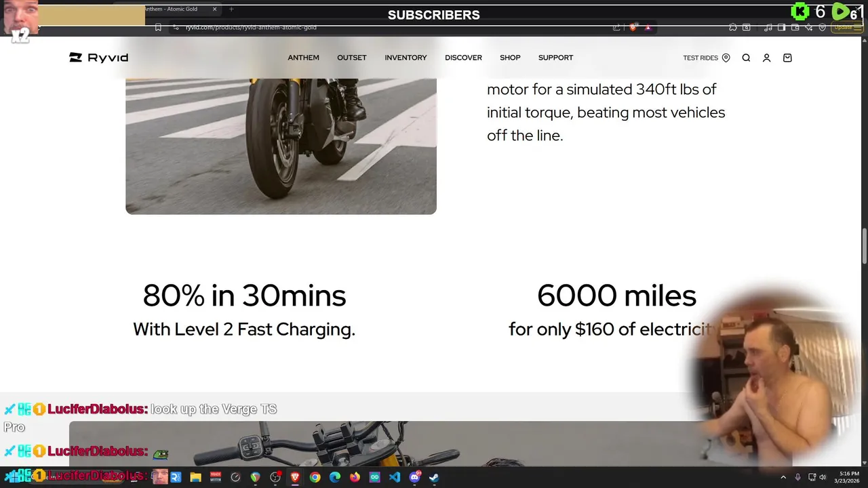Screen dimensions: 868x488
Task: Open File Explorer from taskbar
Action: point(195,477)
